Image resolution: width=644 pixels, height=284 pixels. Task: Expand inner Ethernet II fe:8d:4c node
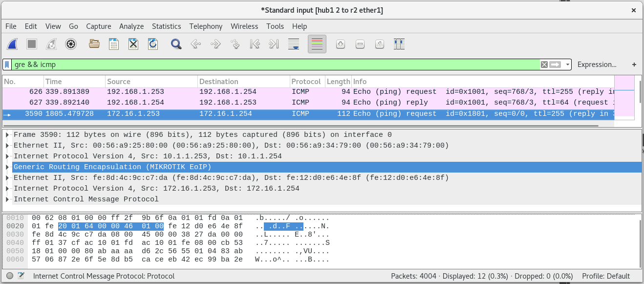click(x=7, y=178)
